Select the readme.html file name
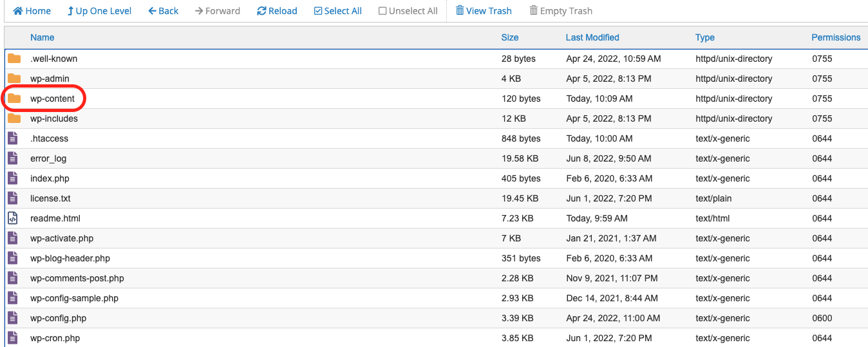 coord(55,218)
